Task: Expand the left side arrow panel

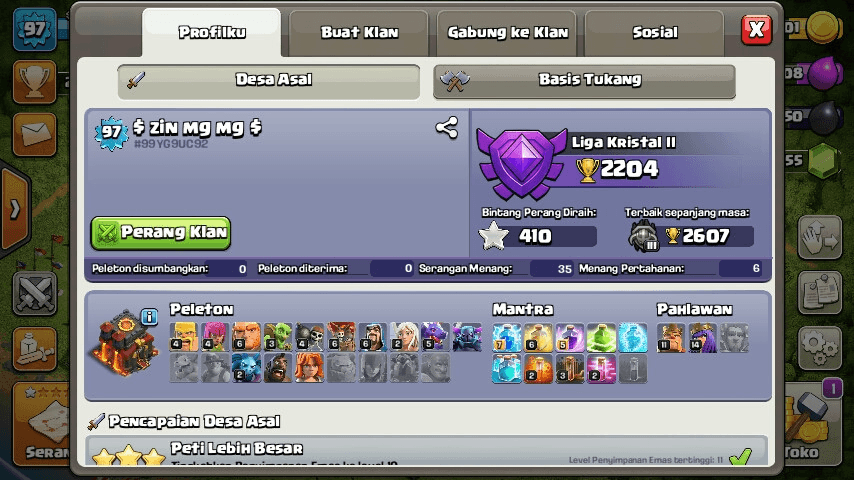Action: point(15,209)
